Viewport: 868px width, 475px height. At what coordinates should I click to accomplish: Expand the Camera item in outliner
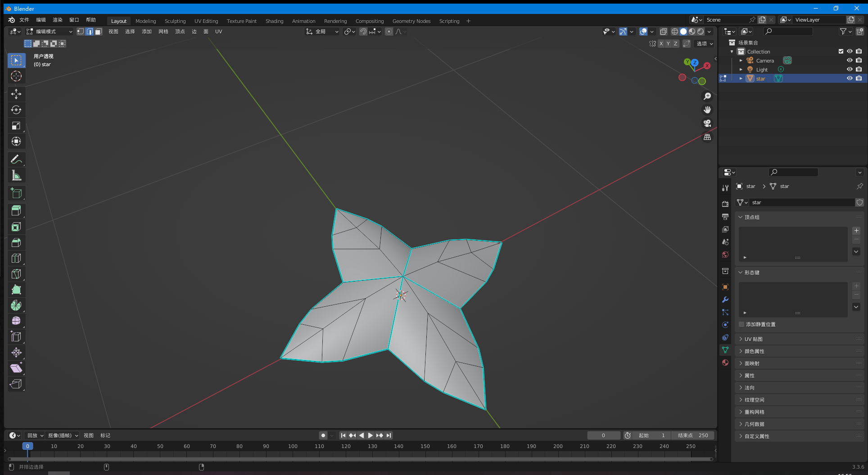[741, 60]
